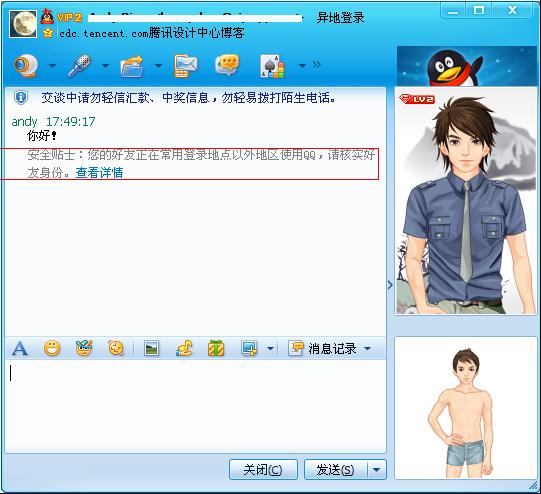Click the 异地登录 label in title bar
The height and width of the screenshot is (494, 541).
click(x=340, y=18)
